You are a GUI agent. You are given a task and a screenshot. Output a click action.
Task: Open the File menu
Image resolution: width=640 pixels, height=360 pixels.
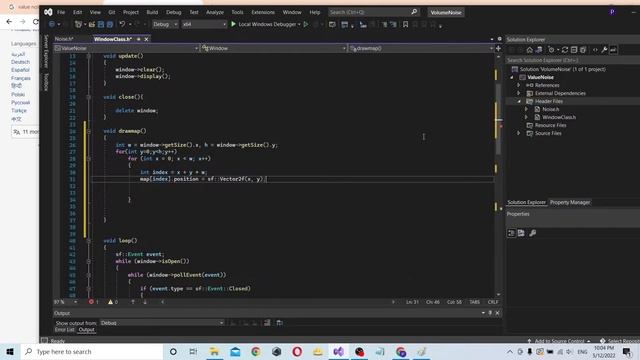pos(61,12)
